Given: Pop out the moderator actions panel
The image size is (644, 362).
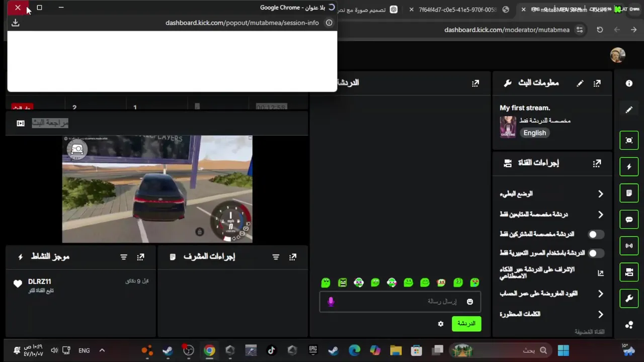Looking at the screenshot, I should pos(293,257).
